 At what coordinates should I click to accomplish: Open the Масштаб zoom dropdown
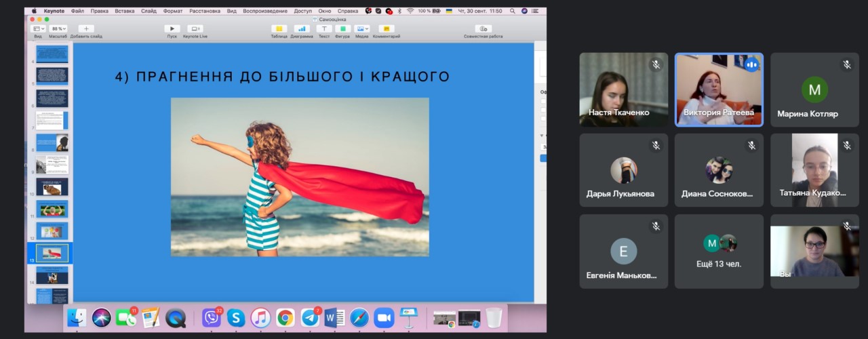click(58, 29)
